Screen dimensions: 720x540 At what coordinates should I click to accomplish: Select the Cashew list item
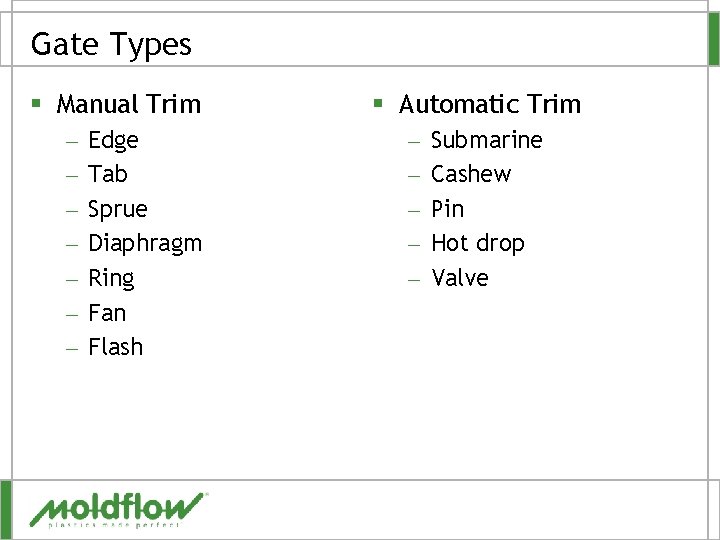(471, 174)
